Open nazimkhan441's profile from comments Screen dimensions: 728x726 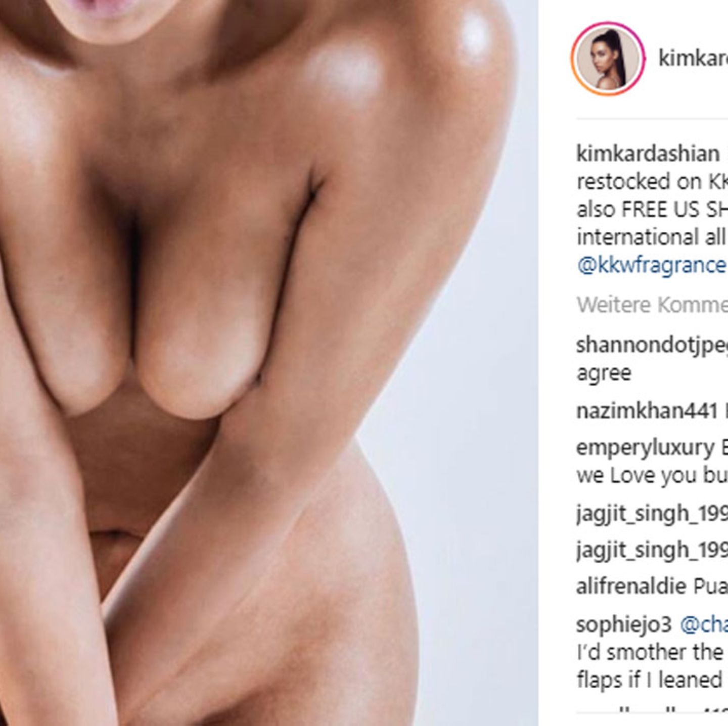647,411
